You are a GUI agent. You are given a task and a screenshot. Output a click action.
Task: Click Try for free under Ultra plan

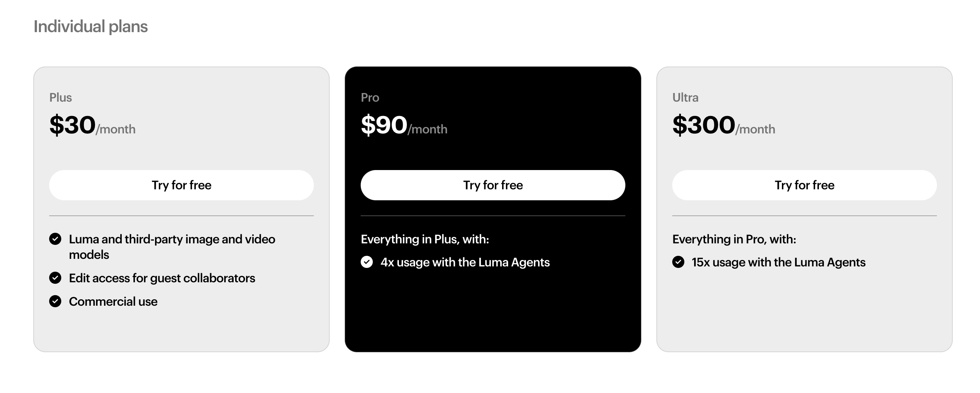[804, 185]
